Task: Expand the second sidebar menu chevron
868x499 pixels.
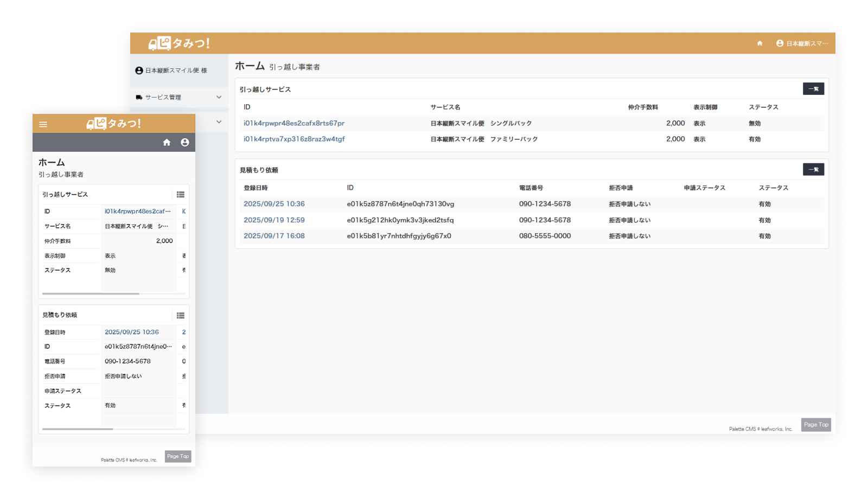Action: (219, 122)
